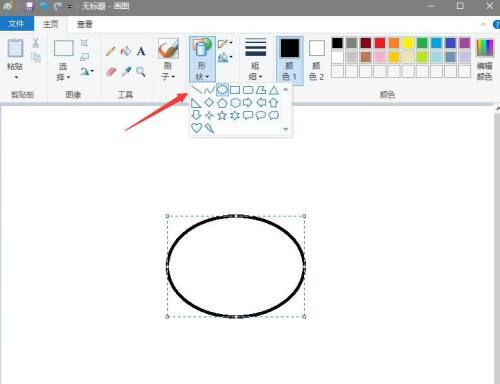The height and width of the screenshot is (384, 500).
Task: Activate the 颜色 2 background color box
Action: 316,60
